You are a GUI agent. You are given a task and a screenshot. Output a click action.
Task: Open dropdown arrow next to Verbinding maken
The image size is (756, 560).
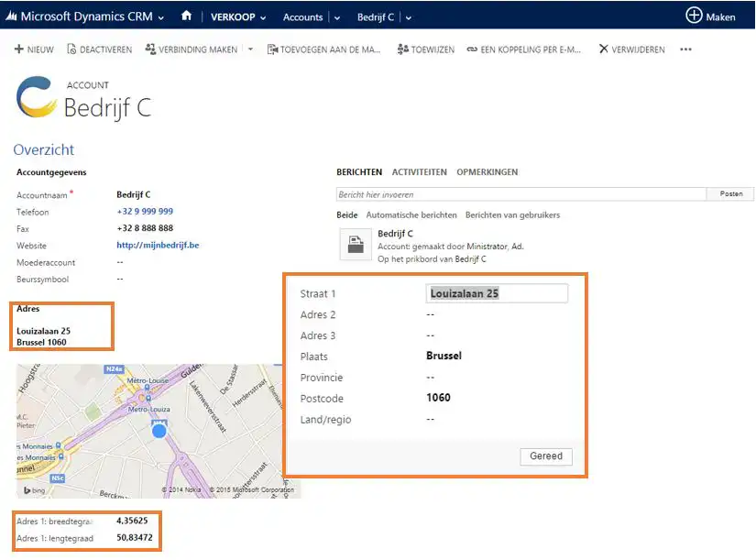250,49
